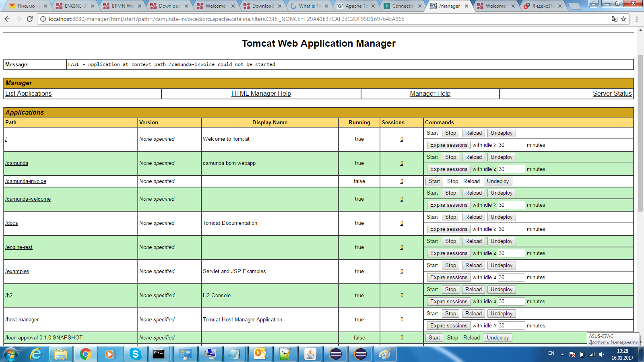Viewport: 644px width, 362px height.
Task: Open Skype from the taskbar
Action: click(x=135, y=354)
